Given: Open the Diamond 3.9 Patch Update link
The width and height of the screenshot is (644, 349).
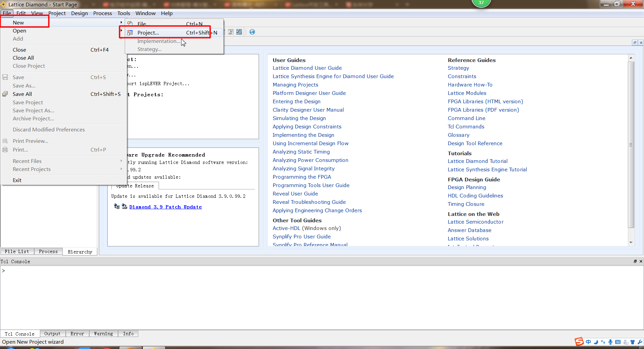Looking at the screenshot, I should pos(165,207).
